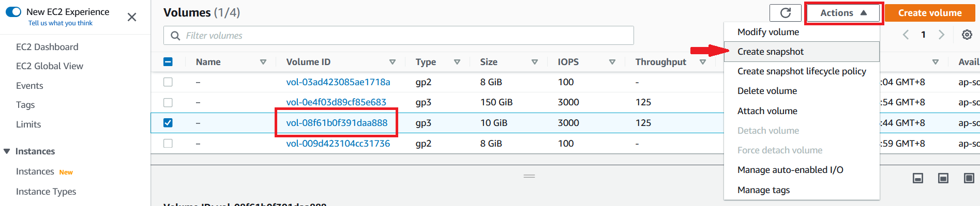Choose Attach volume menu item
This screenshot has height=206, width=980.
point(802,111)
